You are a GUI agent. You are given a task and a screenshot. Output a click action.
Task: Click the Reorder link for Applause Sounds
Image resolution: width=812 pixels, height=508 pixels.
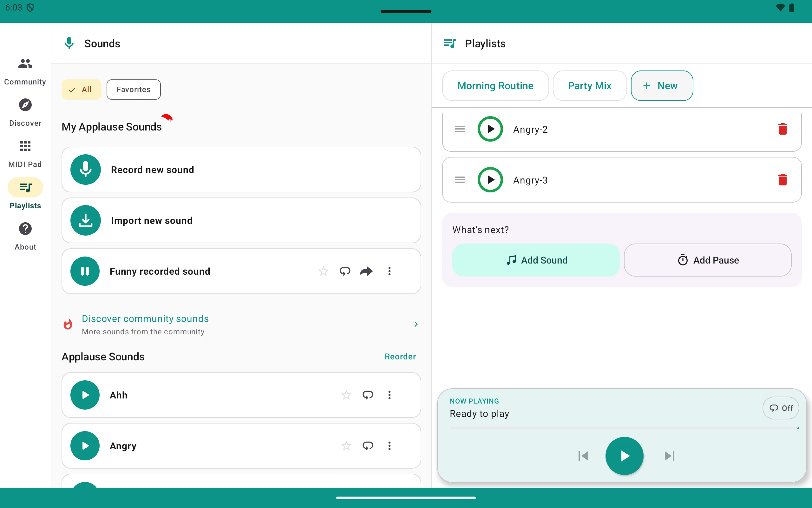400,357
